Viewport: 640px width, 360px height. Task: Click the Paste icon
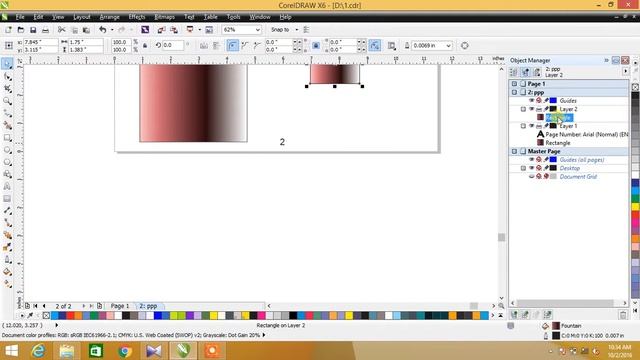[x=86, y=30]
